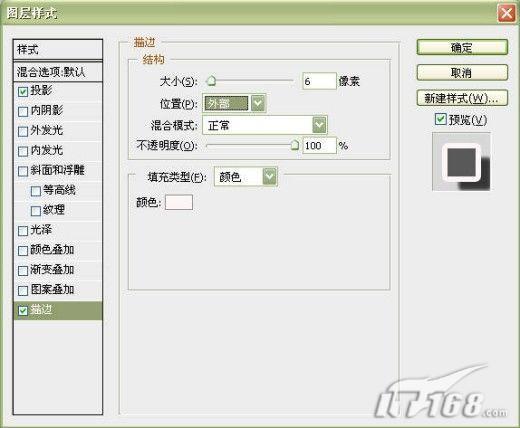
Task: Open the 填充类型 fill type dropdown
Action: click(246, 176)
